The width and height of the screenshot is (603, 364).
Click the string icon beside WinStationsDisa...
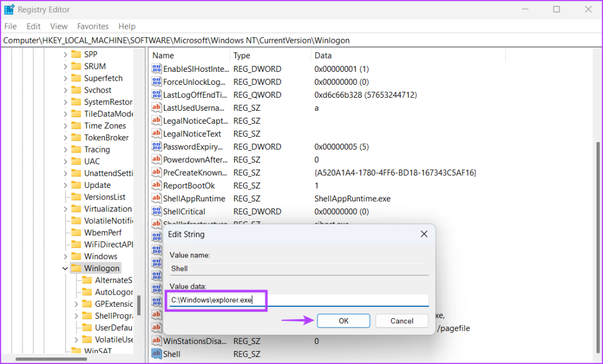[157, 341]
